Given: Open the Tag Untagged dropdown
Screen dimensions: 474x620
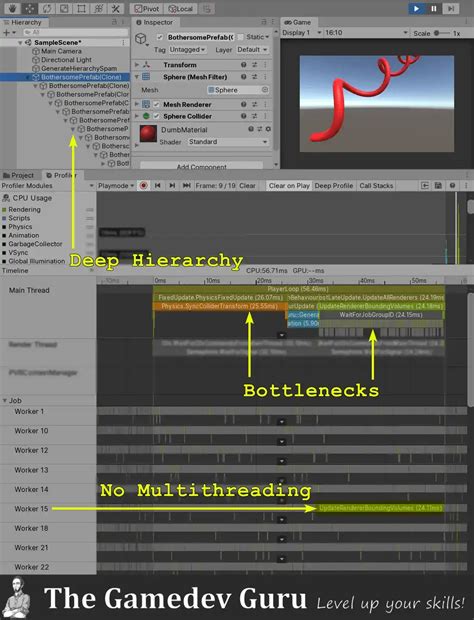Looking at the screenshot, I should pyautogui.click(x=187, y=49).
